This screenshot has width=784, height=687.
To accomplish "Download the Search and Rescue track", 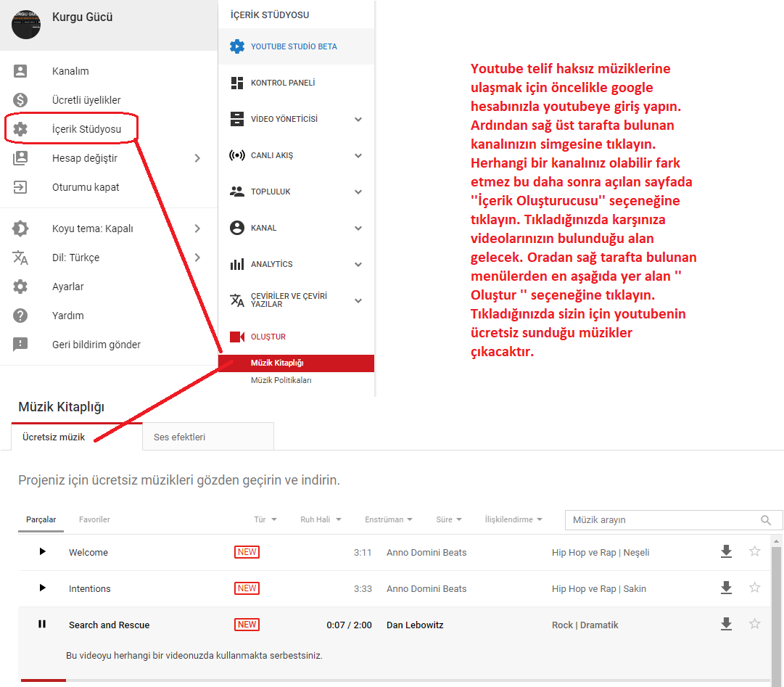I will coord(726,624).
